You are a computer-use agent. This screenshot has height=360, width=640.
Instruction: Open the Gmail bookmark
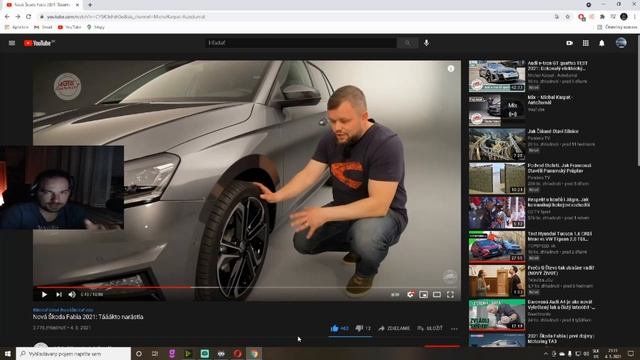pyautogui.click(x=43, y=27)
